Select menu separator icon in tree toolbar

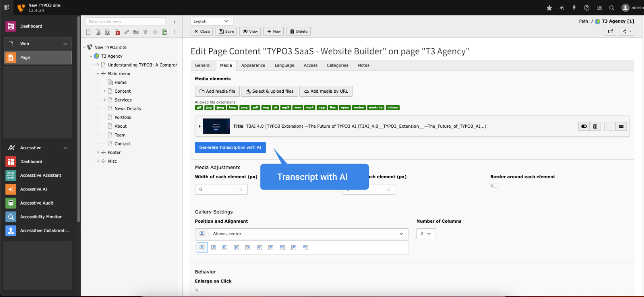tap(155, 32)
